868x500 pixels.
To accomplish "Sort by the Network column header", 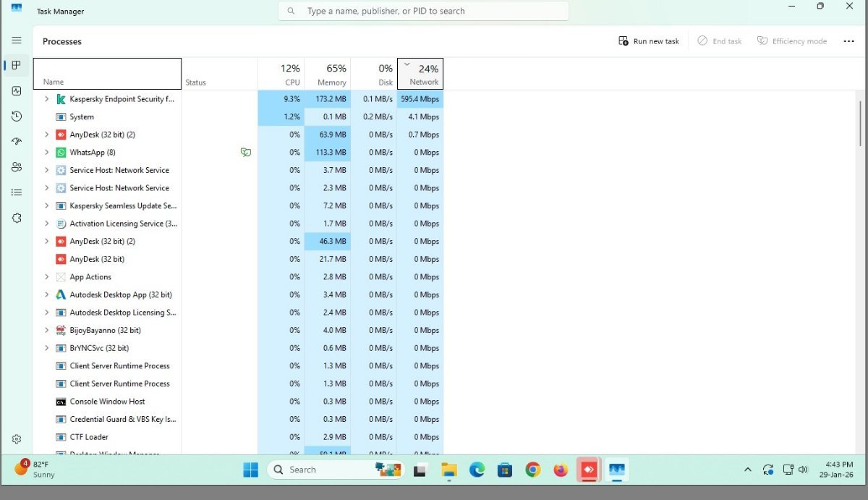I will pos(420,74).
